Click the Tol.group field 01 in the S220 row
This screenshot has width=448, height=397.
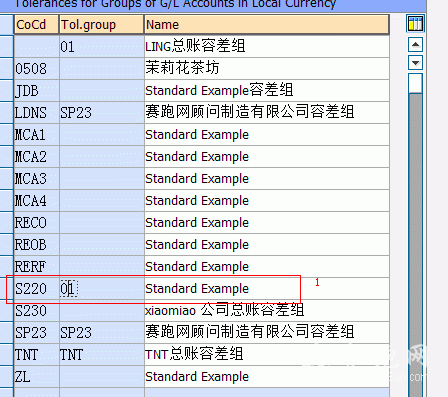[102, 288]
